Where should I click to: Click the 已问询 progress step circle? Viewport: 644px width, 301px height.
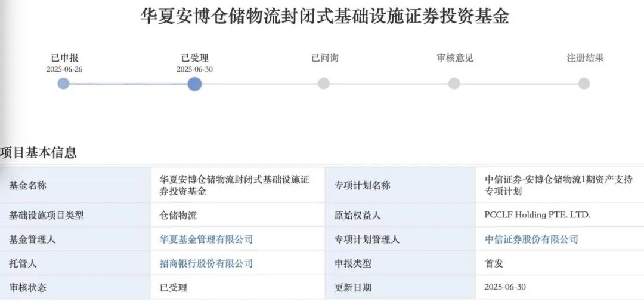click(324, 84)
